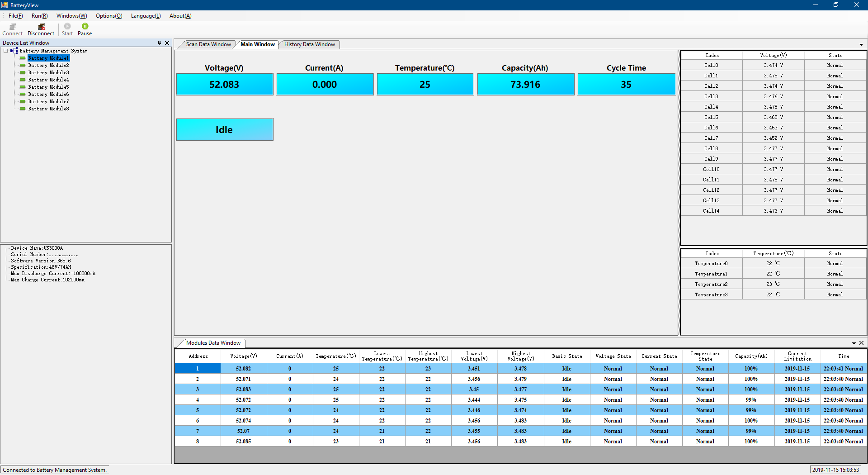Image resolution: width=868 pixels, height=475 pixels.
Task: Select Battery Module3 in device tree
Action: 48,72
